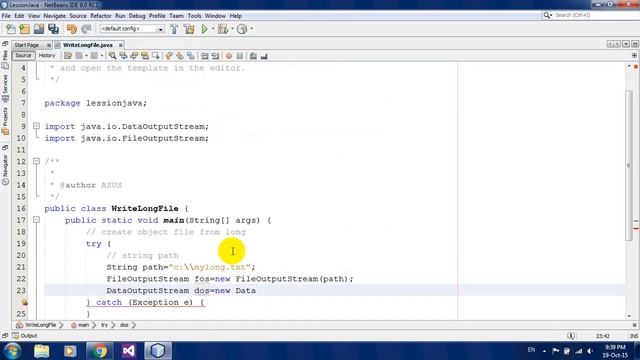Image resolution: width=640 pixels, height=360 pixels.
Task: Click Next Bookmark icon in editor toolbar
Action: tap(180, 56)
